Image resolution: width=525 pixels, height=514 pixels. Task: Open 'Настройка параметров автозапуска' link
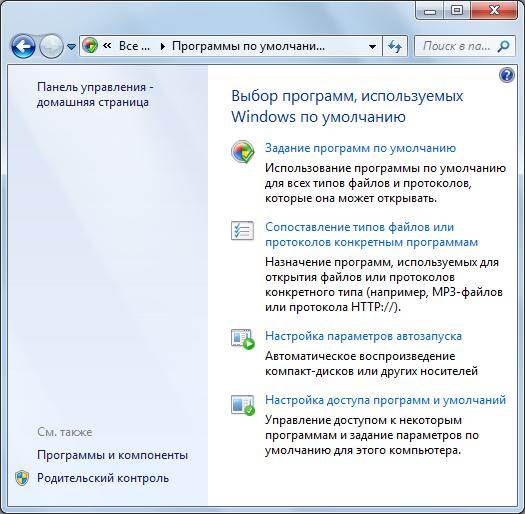pos(363,336)
